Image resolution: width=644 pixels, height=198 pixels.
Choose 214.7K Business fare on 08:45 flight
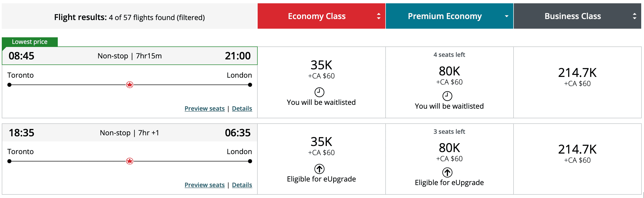tap(577, 73)
